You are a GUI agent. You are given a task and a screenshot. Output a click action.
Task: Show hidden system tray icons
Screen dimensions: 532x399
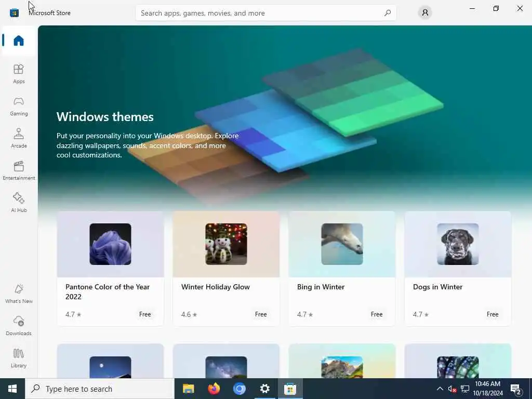(x=440, y=389)
